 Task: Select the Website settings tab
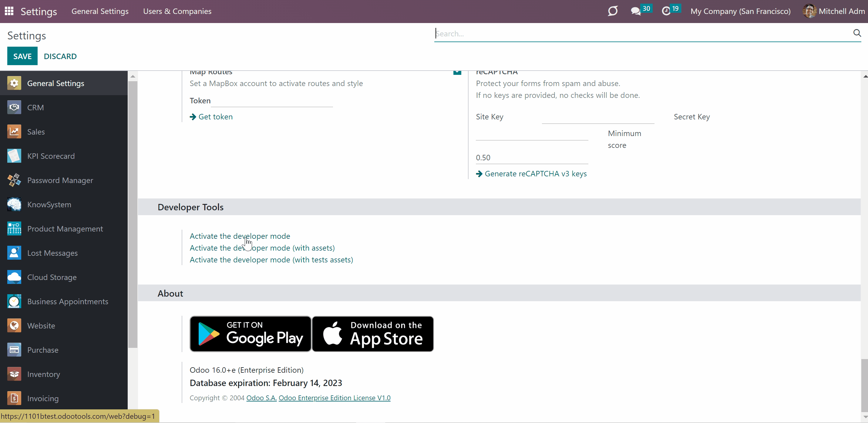pyautogui.click(x=64, y=326)
